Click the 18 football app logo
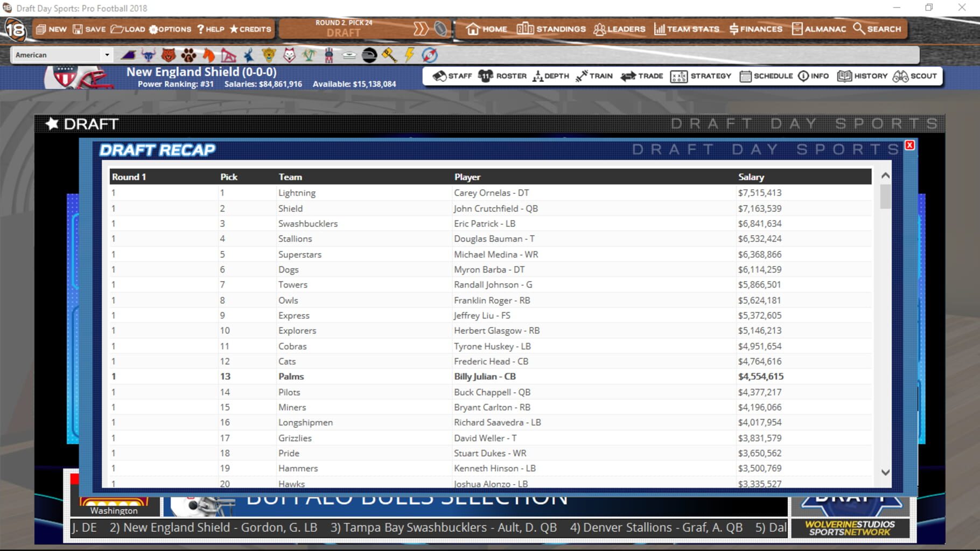Viewport: 980px width, 551px height. pyautogui.click(x=15, y=30)
